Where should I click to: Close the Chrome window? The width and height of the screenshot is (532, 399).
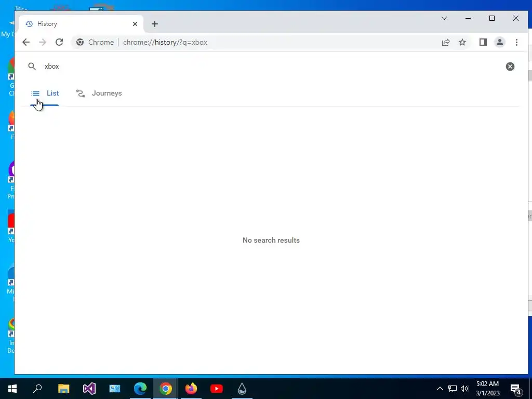(516, 18)
